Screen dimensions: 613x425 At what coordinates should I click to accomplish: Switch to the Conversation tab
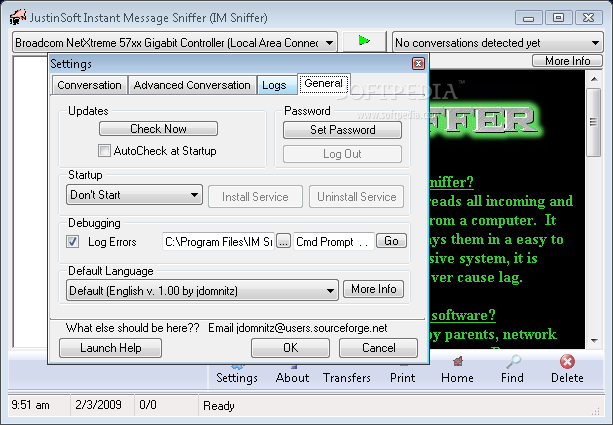pos(89,85)
